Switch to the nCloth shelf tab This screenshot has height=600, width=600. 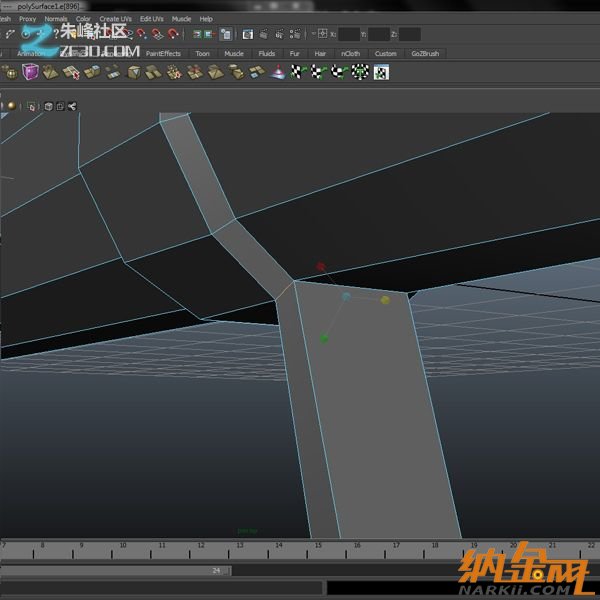point(350,54)
